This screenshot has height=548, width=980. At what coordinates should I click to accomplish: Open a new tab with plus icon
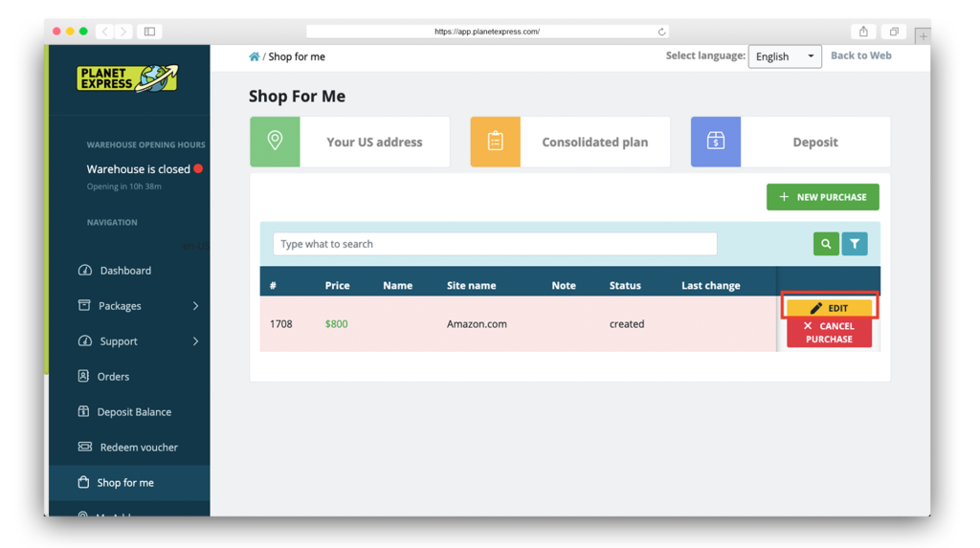(x=923, y=36)
